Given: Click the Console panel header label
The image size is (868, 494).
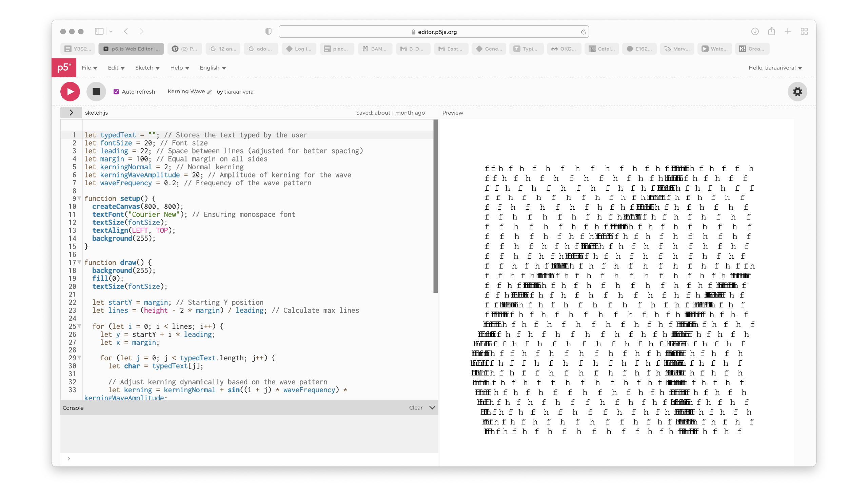Looking at the screenshot, I should (73, 408).
